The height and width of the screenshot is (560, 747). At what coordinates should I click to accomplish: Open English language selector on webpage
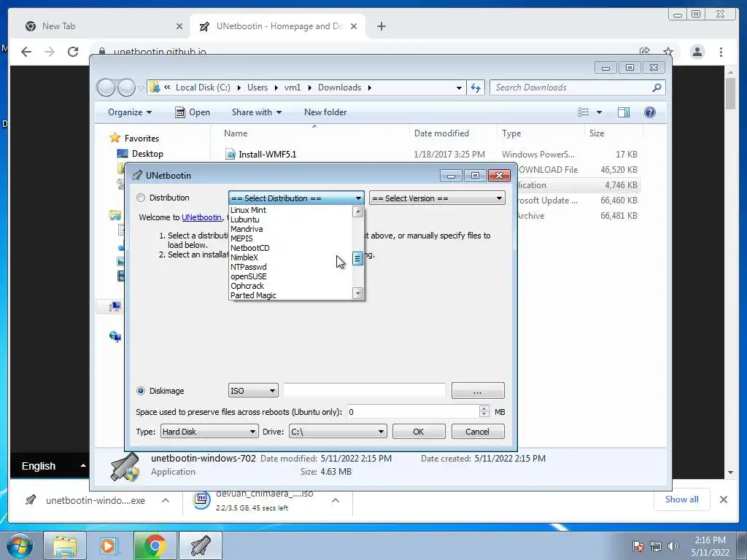[x=50, y=466]
